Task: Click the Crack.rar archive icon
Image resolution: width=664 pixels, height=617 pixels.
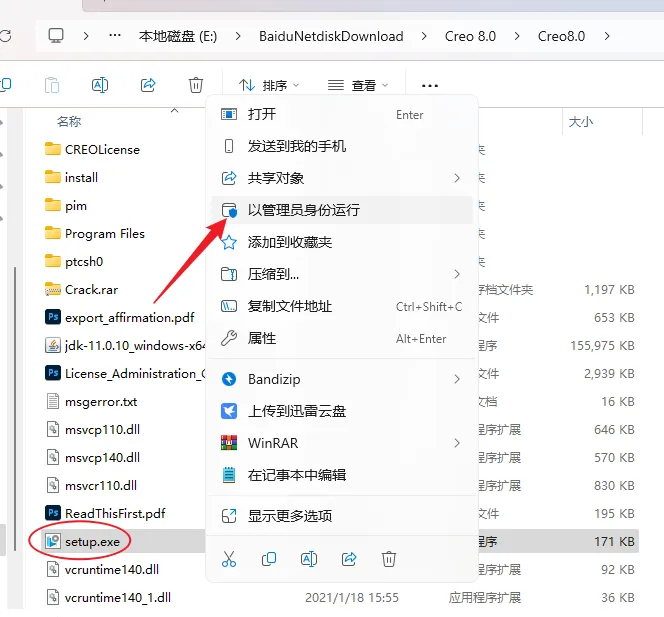Action: 53,290
